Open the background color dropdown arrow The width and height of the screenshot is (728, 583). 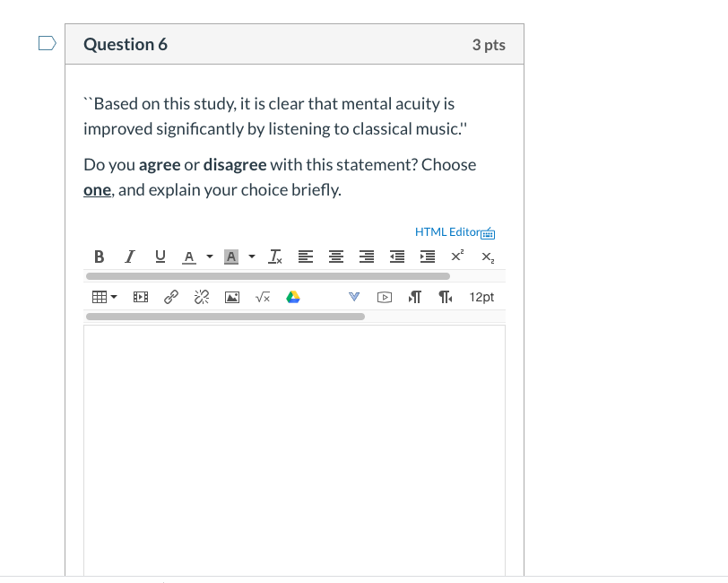coord(251,257)
